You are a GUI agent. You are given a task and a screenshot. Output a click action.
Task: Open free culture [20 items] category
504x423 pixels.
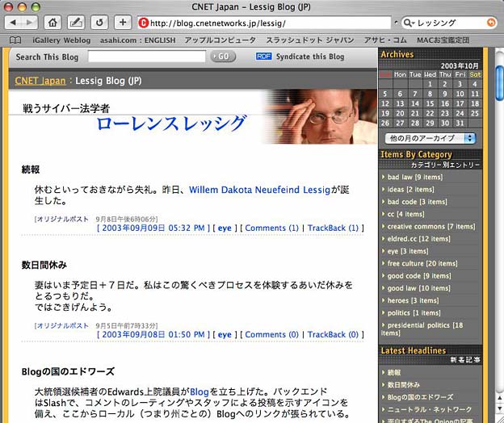pyautogui.click(x=422, y=264)
